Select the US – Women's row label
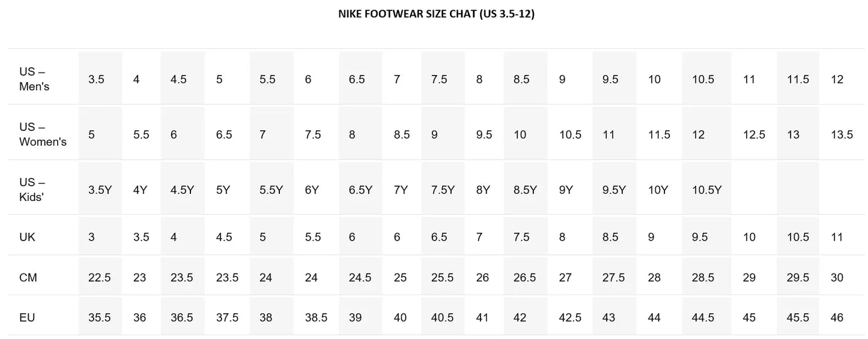This screenshot has height=339, width=868. pyautogui.click(x=43, y=134)
